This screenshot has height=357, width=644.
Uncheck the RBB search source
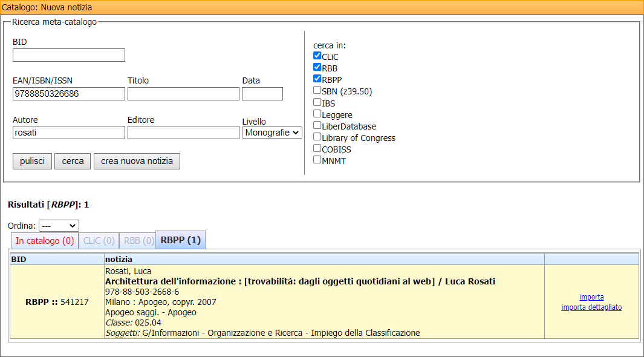317,68
